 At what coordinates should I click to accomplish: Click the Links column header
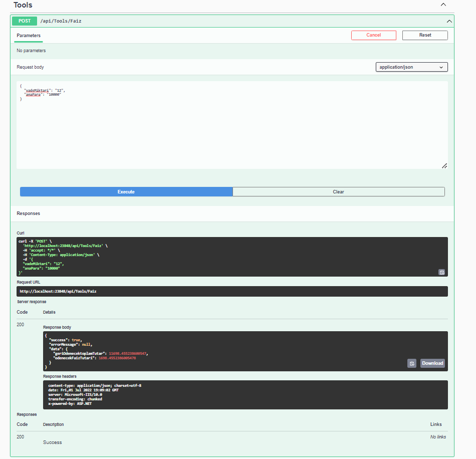pyautogui.click(x=435, y=424)
